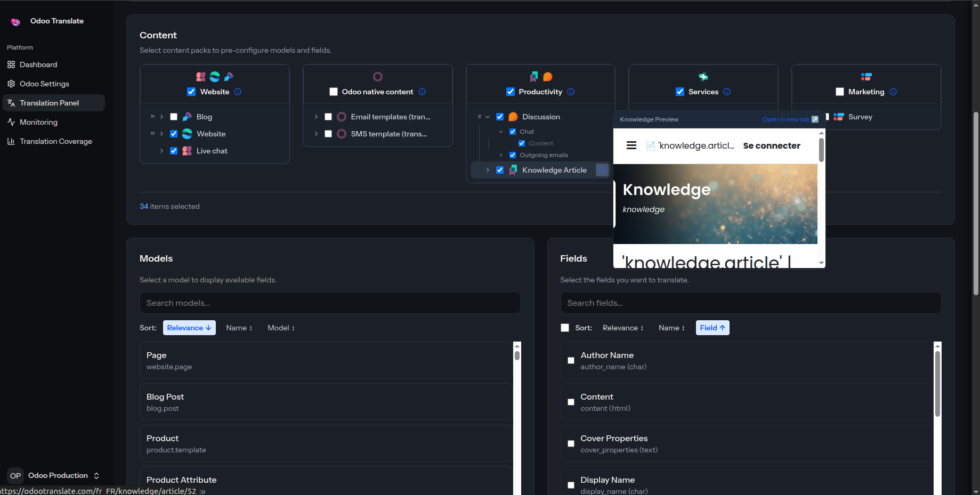This screenshot has width=980, height=495.
Task: Click the Knowledge Article bookmark icon
Action: pos(513,170)
